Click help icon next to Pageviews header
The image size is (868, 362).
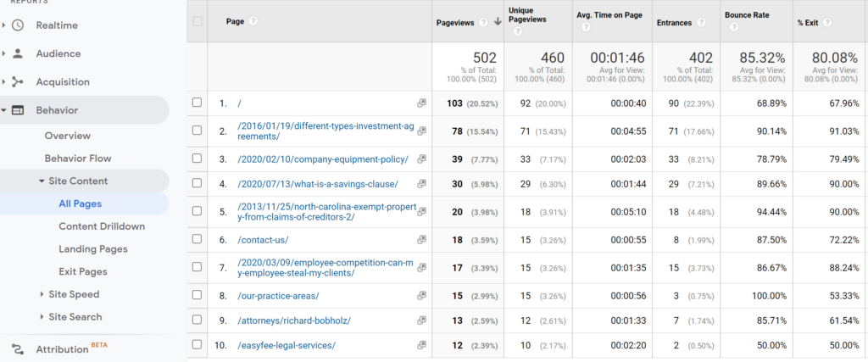point(483,22)
